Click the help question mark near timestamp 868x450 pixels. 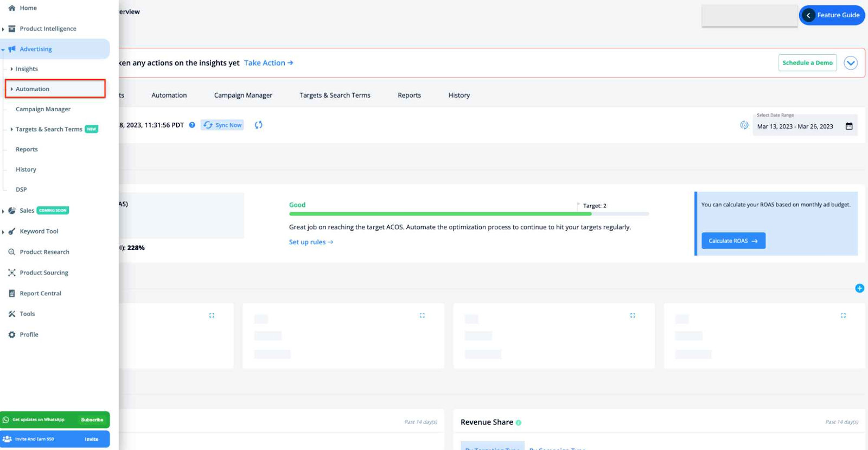click(192, 125)
